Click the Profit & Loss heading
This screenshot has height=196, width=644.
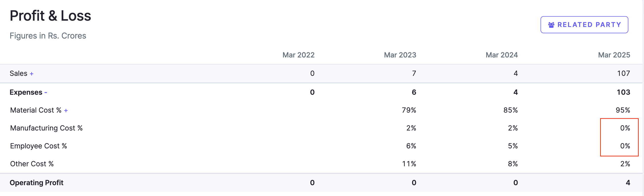50,16
